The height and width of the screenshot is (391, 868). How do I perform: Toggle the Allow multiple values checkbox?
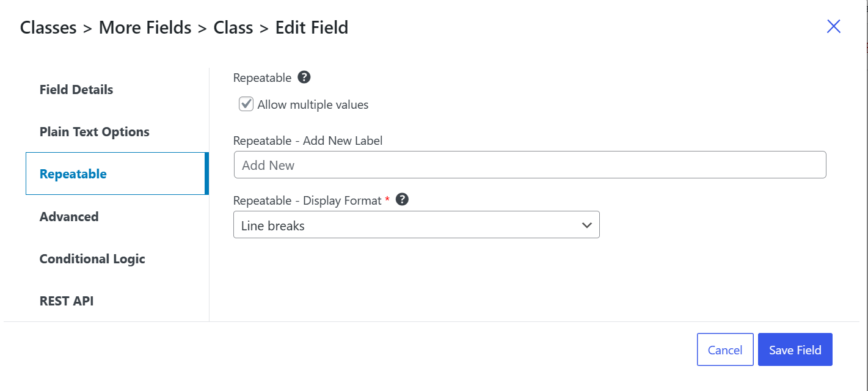click(x=246, y=104)
